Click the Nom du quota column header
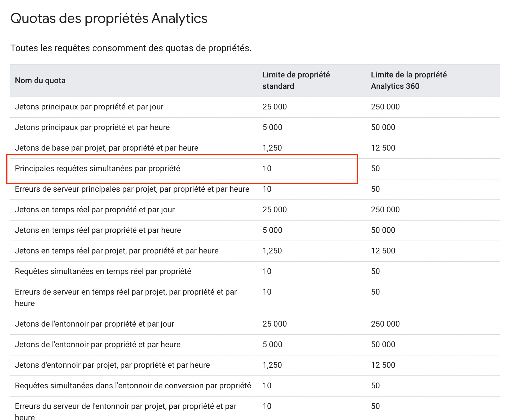Screen dimensions: 513x420 [40, 81]
